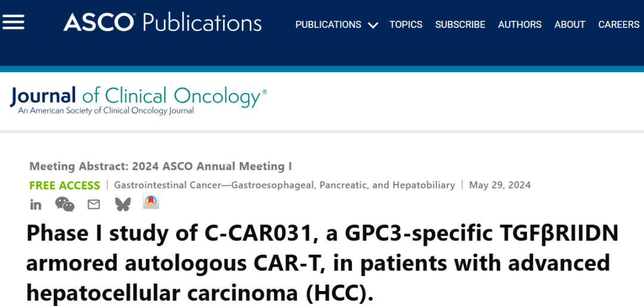Select ABOUT in top navigation
Image resolution: width=644 pixels, height=306 pixels.
tap(569, 24)
